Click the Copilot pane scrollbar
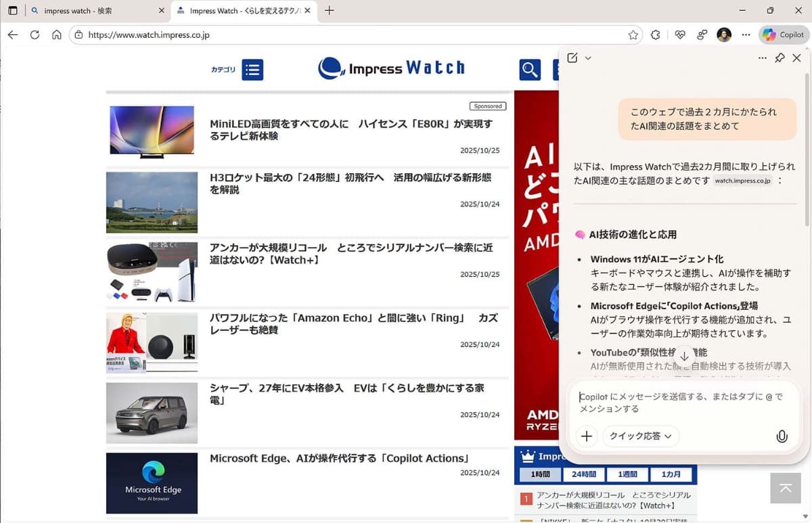Screen dimensions: 812x523 click(x=807, y=150)
